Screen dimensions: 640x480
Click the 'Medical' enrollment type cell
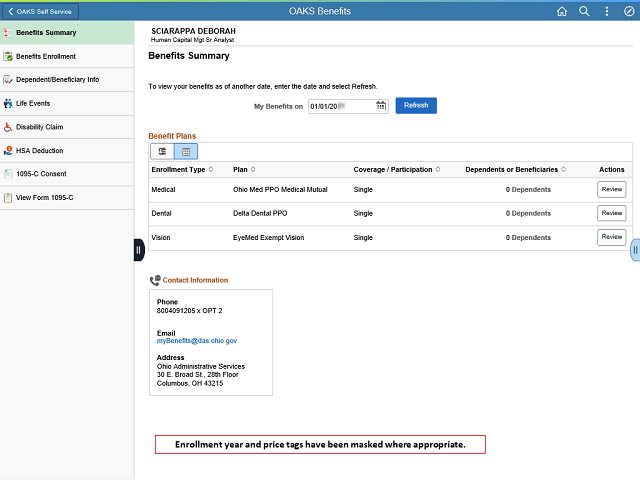tap(163, 189)
